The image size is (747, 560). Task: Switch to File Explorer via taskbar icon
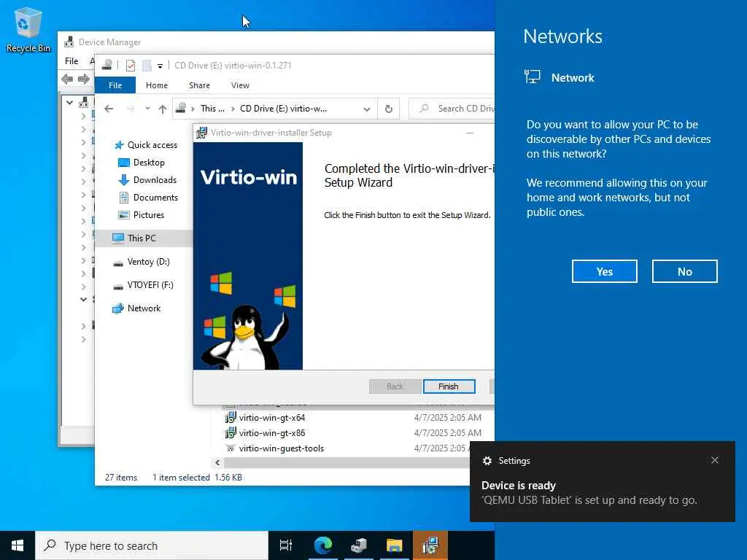(x=395, y=545)
